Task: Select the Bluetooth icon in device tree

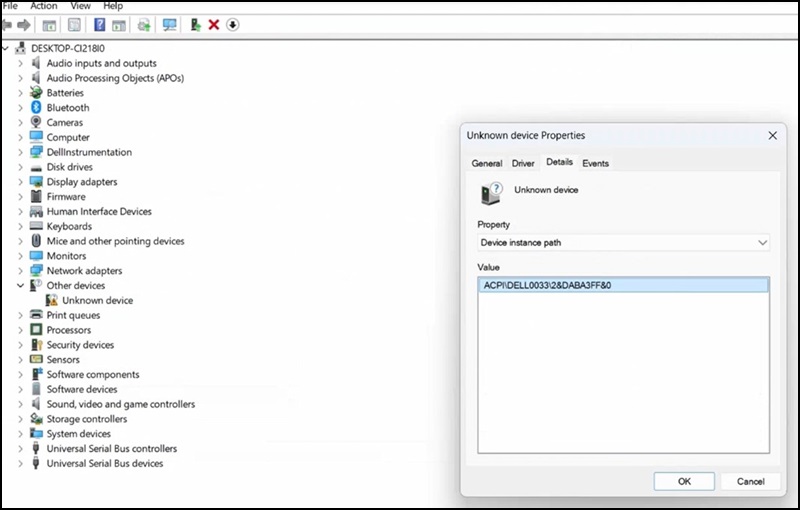Action: point(36,108)
